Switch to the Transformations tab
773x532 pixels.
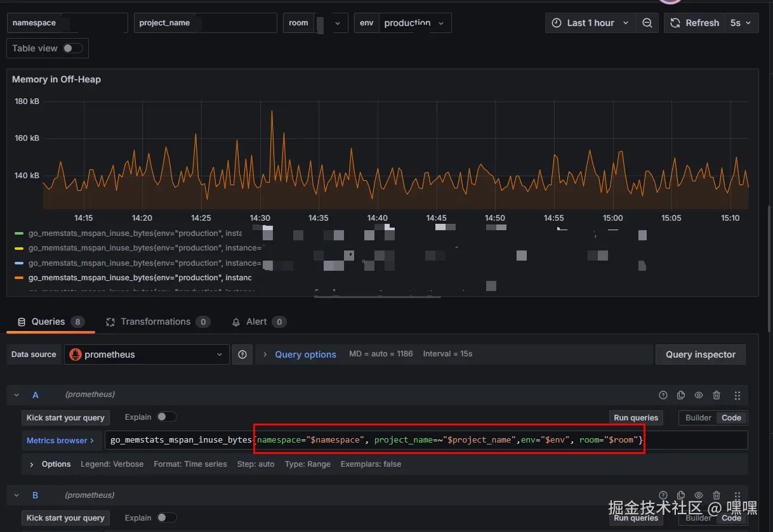pos(157,321)
